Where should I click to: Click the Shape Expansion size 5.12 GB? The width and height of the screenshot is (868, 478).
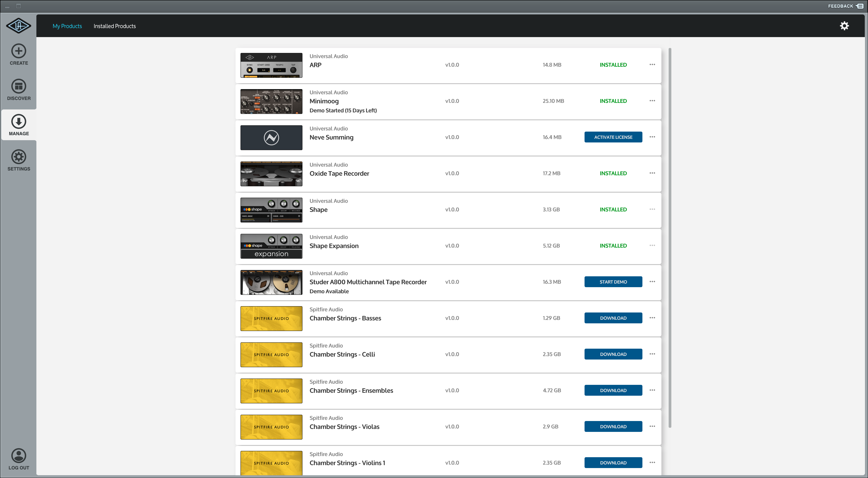pyautogui.click(x=551, y=246)
